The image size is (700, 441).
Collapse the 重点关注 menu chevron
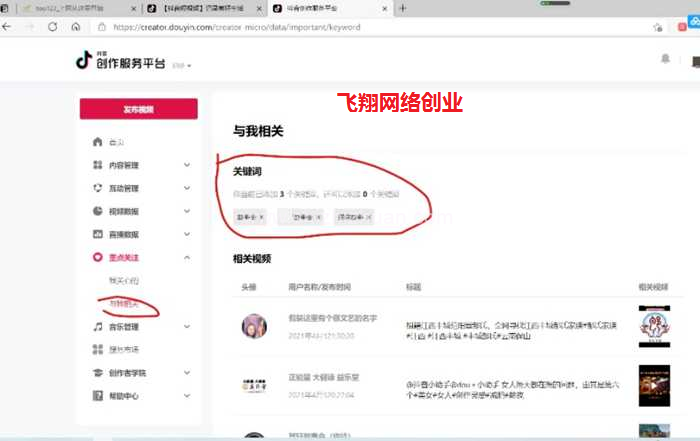click(x=187, y=258)
